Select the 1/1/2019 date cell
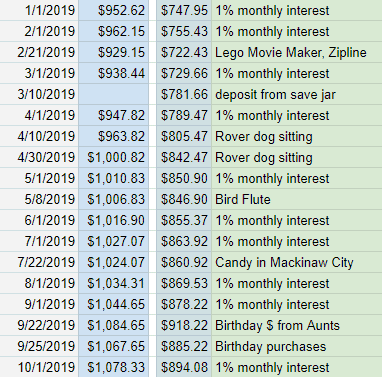Viewport: 382px width, 377px height. [39, 10]
